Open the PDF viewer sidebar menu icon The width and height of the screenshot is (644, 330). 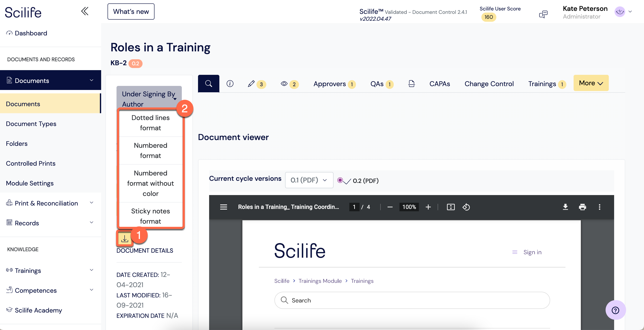tap(223, 207)
